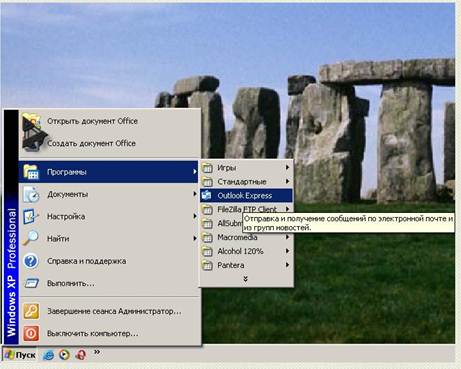Expand the "Документы" submenu arrow
The image size is (461, 369).
195,194
